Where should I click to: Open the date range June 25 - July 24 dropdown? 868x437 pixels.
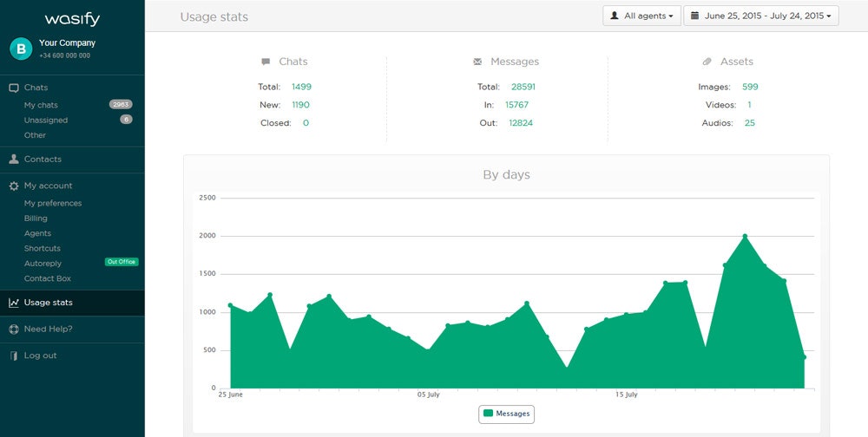click(761, 16)
